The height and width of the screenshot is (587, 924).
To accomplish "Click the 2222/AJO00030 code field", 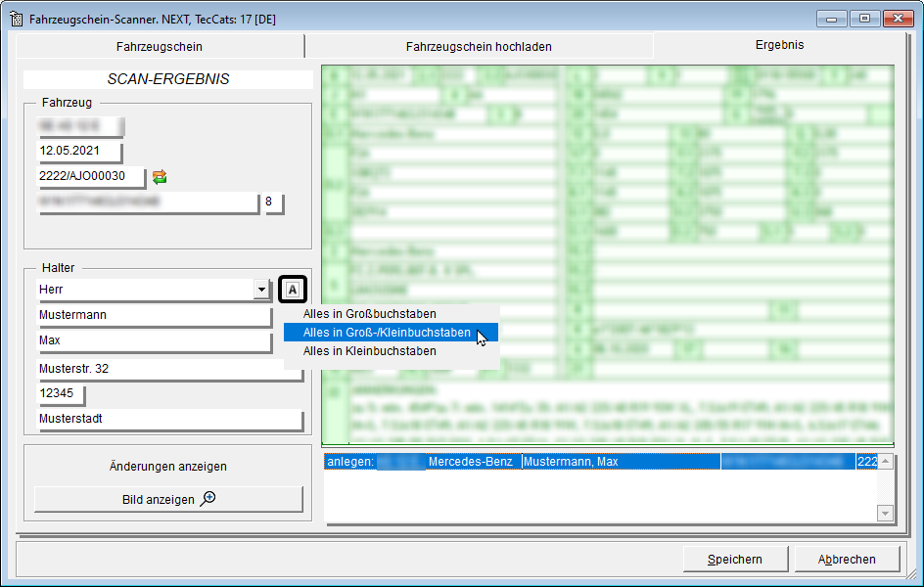I will click(x=90, y=176).
